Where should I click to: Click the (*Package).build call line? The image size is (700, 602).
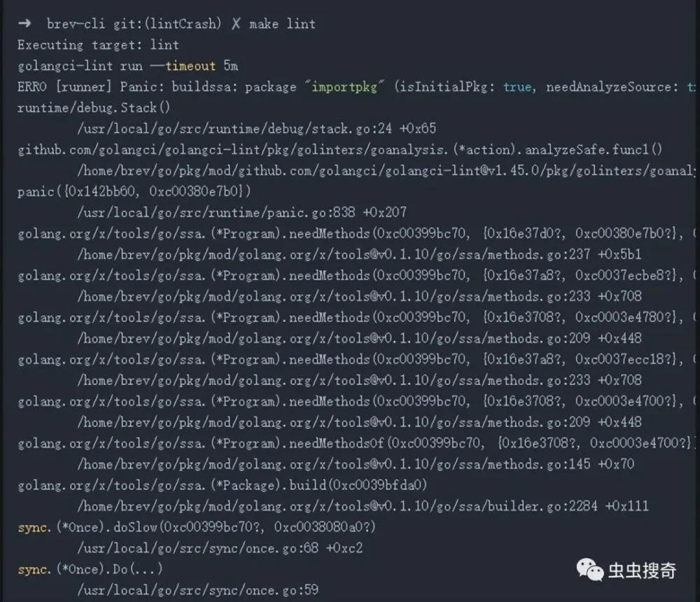click(x=223, y=485)
